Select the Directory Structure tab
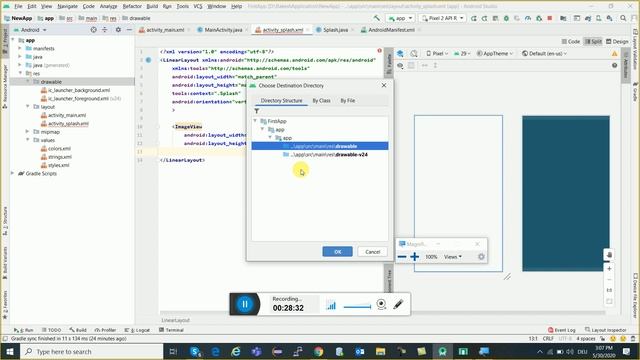Screen dimensions: 640x360 point(281,100)
